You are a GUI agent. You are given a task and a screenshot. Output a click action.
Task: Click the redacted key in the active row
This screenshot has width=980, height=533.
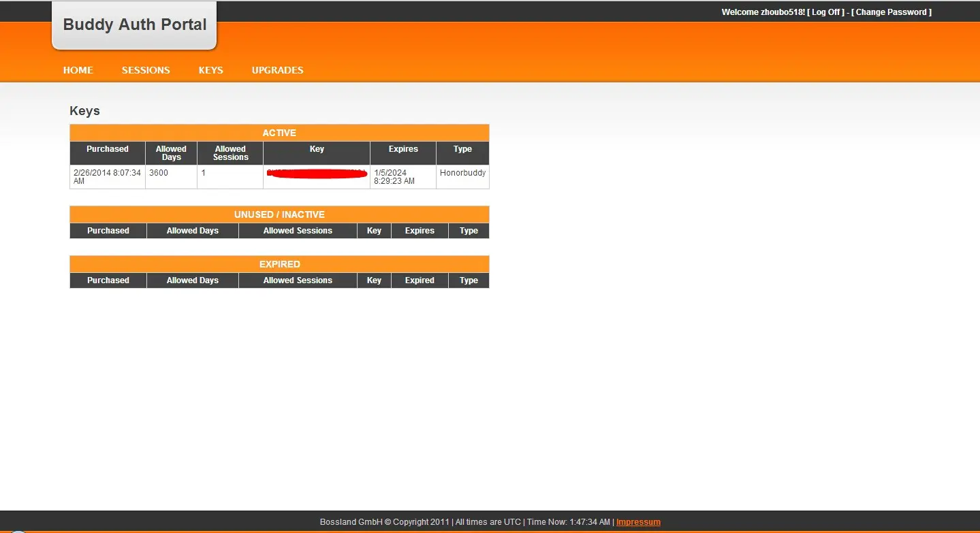pyautogui.click(x=317, y=175)
